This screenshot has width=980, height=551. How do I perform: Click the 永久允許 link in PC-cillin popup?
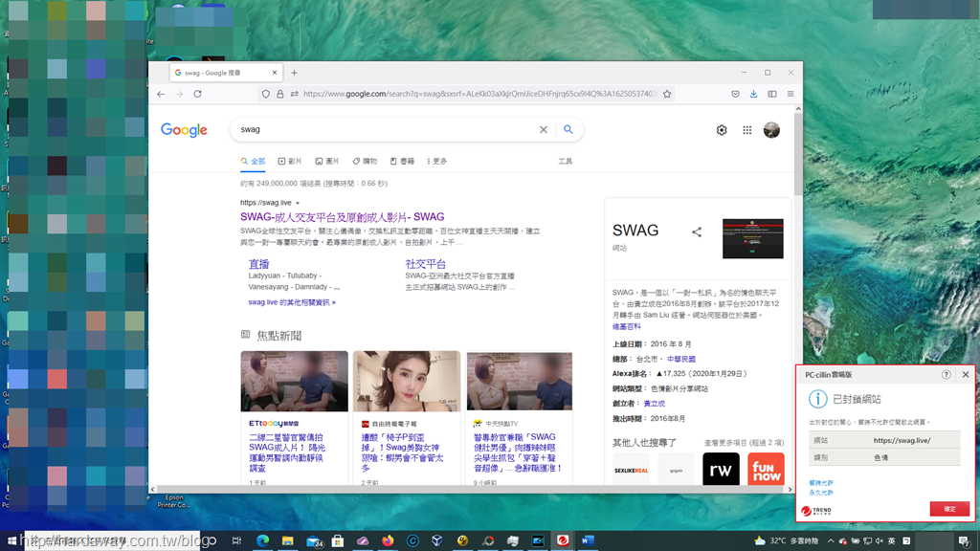coord(820,493)
